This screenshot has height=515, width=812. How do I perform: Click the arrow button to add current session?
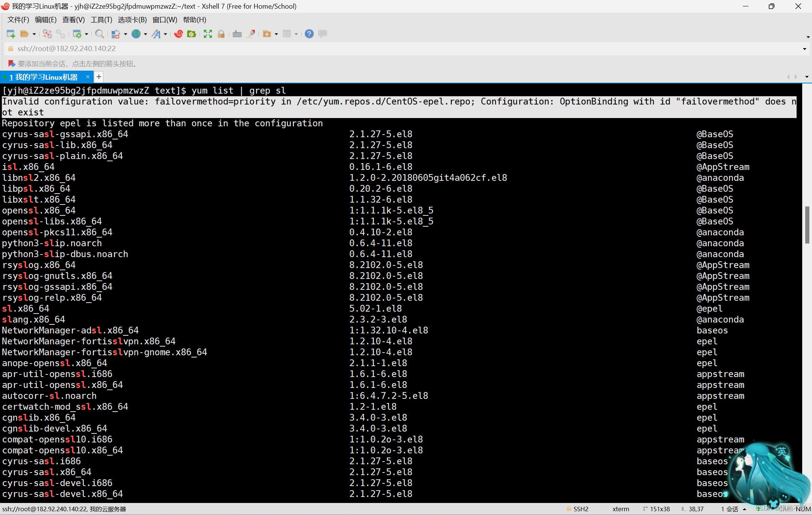tap(11, 64)
